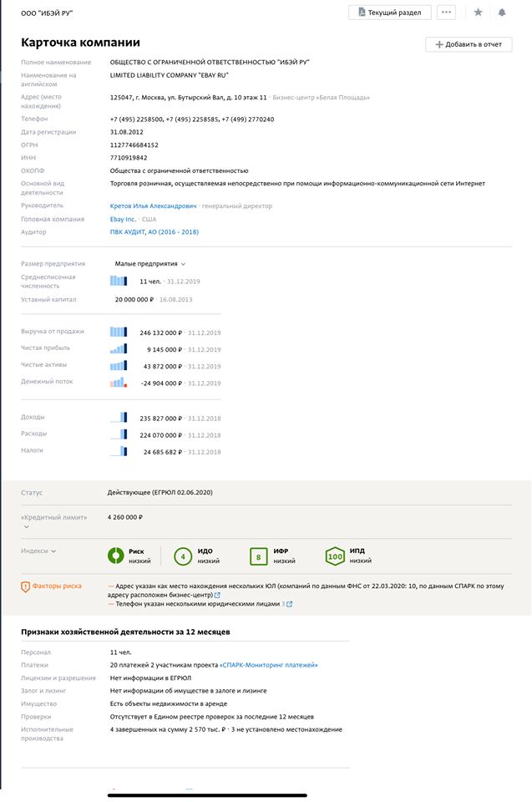Click the cash flow mini chart
Screen dimensions: 532x802
coord(119,383)
